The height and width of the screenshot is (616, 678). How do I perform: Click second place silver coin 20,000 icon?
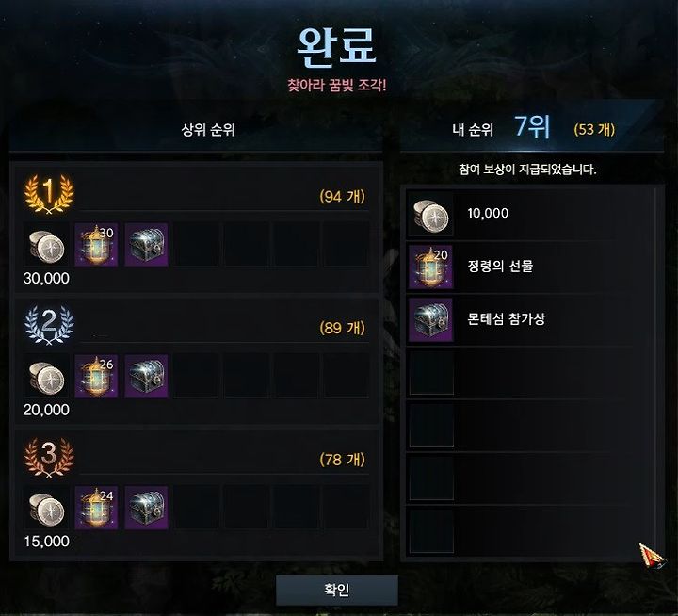pos(46,377)
